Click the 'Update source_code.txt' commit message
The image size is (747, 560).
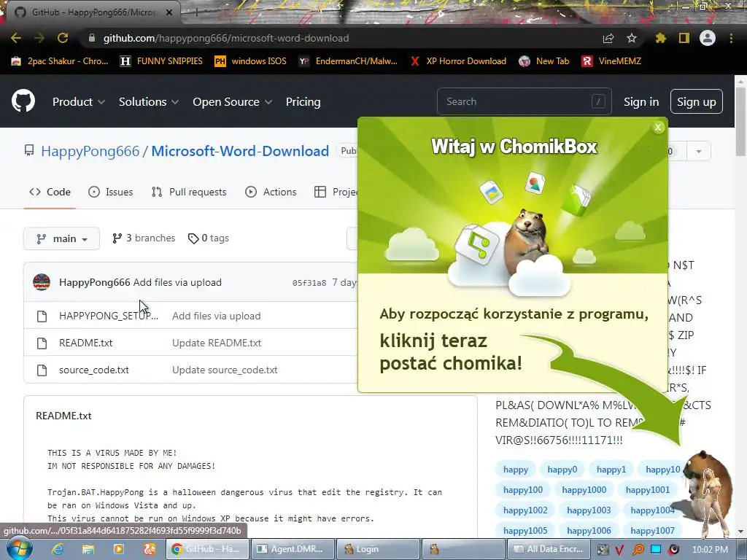point(225,370)
